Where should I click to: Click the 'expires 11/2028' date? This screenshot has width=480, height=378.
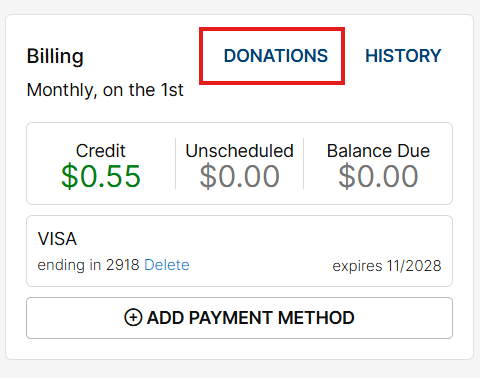point(387,266)
